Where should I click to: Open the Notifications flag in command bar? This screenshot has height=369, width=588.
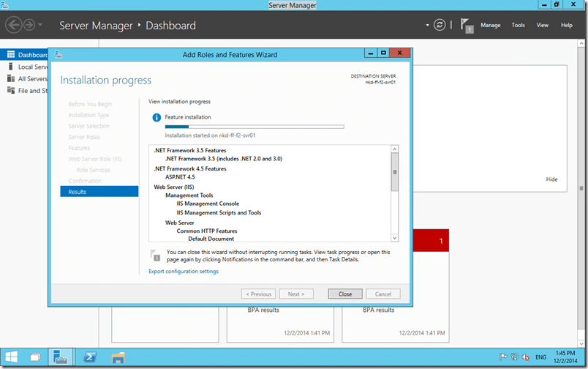click(467, 26)
